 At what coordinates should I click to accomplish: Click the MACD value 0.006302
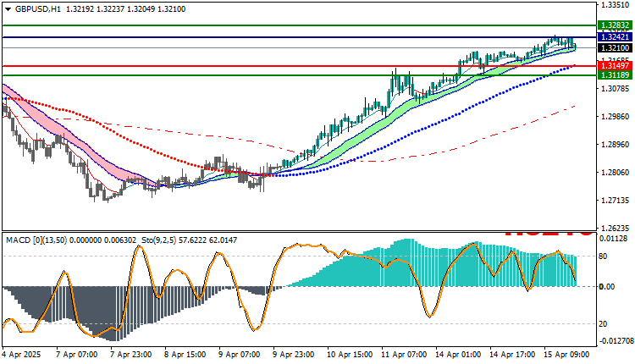pos(120,240)
